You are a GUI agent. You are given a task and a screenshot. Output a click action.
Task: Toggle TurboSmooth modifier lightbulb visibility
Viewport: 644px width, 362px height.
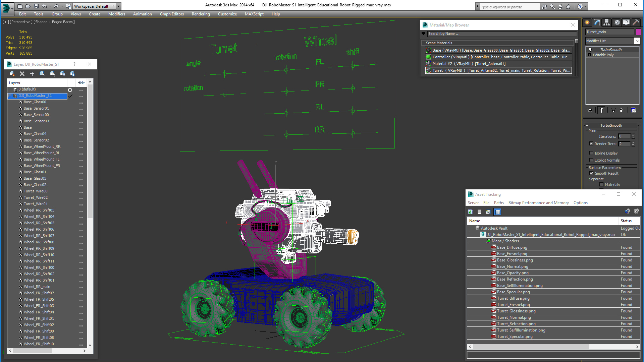(x=590, y=49)
